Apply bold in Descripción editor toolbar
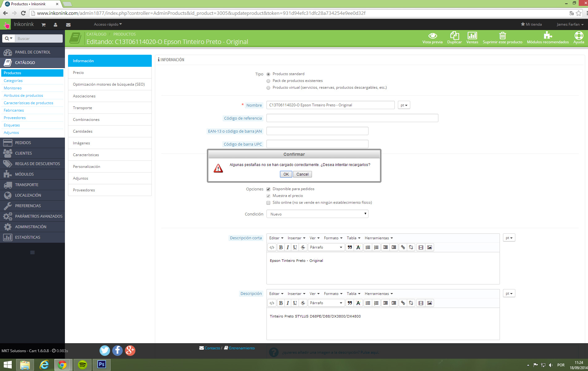The height and width of the screenshot is (371, 588). tap(281, 303)
